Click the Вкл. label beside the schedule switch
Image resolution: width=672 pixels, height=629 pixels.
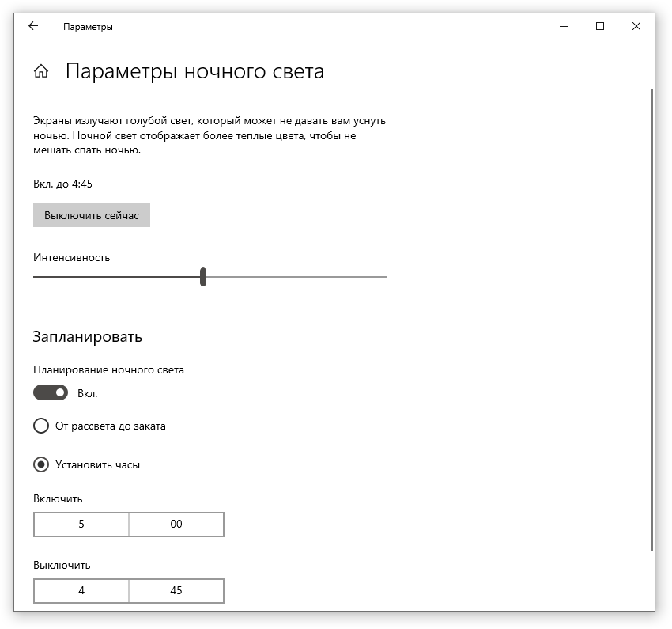(88, 393)
